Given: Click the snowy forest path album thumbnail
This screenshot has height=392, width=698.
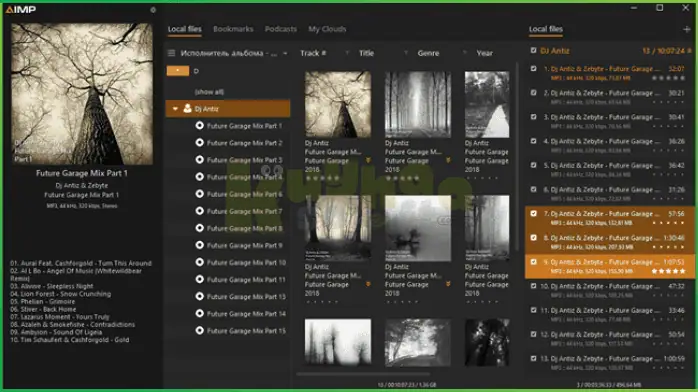Looking at the screenshot, I should [x=487, y=104].
